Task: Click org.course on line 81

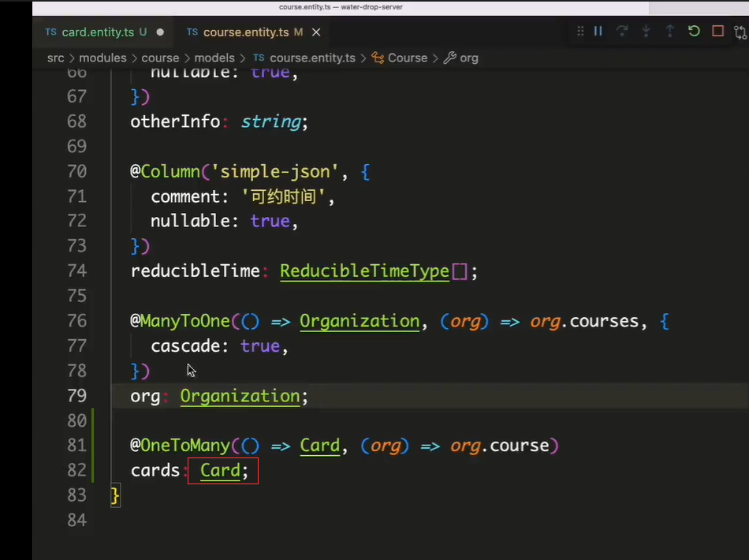Action: (500, 446)
